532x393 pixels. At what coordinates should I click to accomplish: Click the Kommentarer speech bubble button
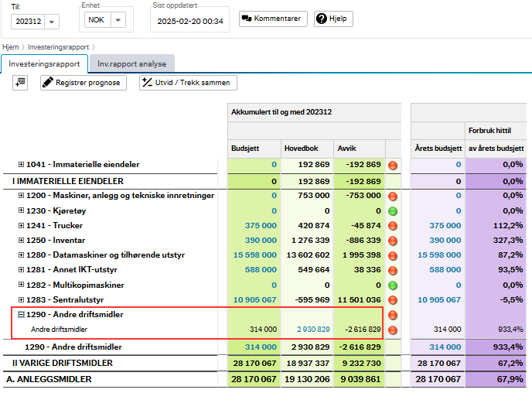click(273, 19)
